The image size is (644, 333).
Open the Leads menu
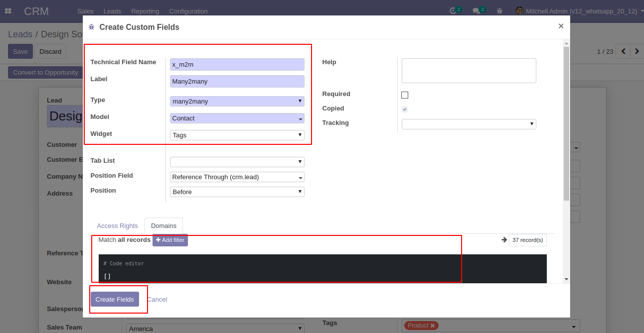[112, 11]
